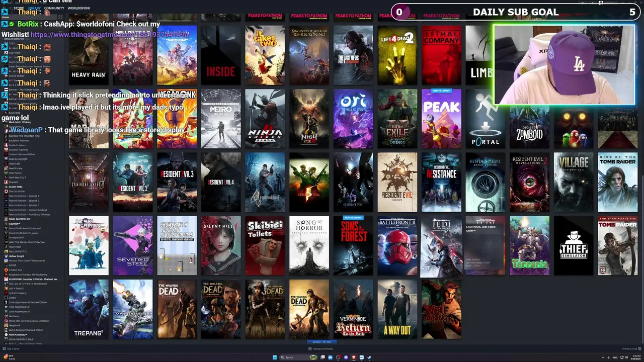Open the volume control in system tray
Image resolution: width=644 pixels, height=362 pixels.
[x=626, y=357]
